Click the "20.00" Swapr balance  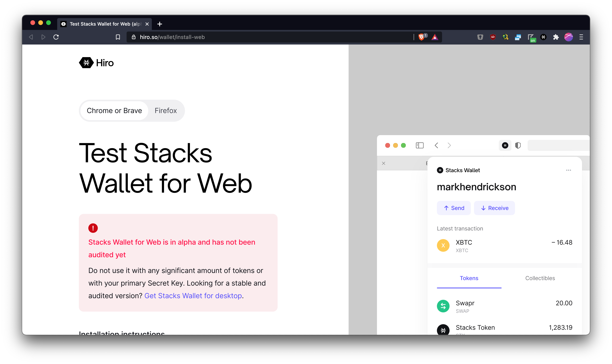click(564, 303)
